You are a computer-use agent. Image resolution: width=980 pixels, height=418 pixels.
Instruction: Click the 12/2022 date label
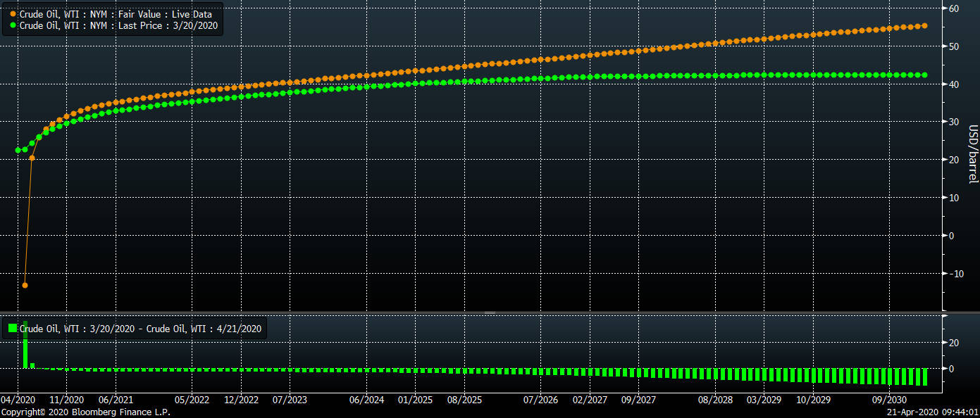(x=242, y=400)
